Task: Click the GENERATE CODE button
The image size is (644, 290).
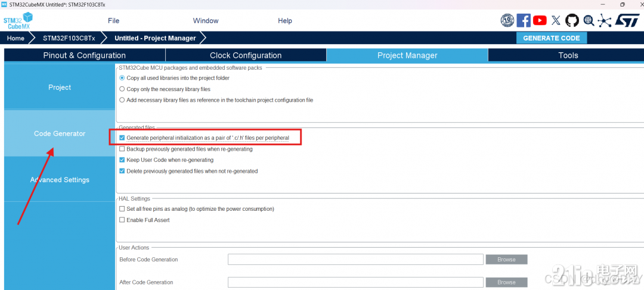Action: 552,38
